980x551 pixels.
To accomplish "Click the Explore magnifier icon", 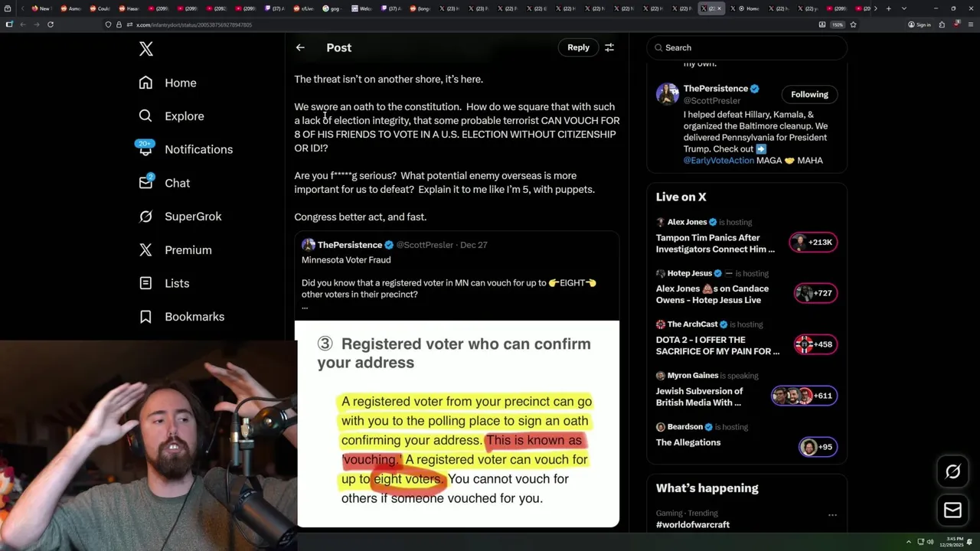I will click(145, 116).
